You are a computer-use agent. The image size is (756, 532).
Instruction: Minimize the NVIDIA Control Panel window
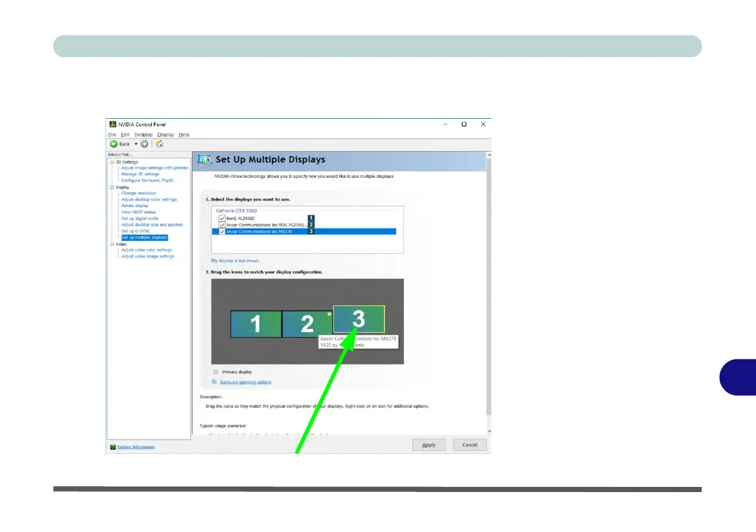tap(445, 124)
